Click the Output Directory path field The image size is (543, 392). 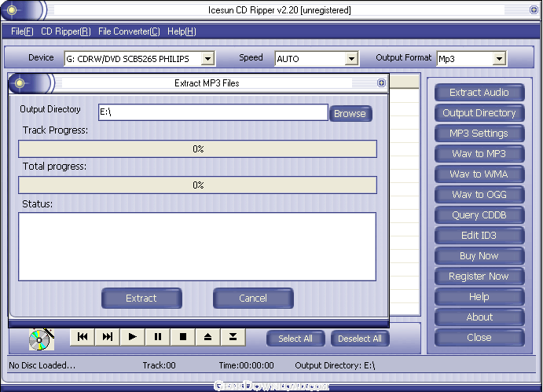click(x=213, y=112)
